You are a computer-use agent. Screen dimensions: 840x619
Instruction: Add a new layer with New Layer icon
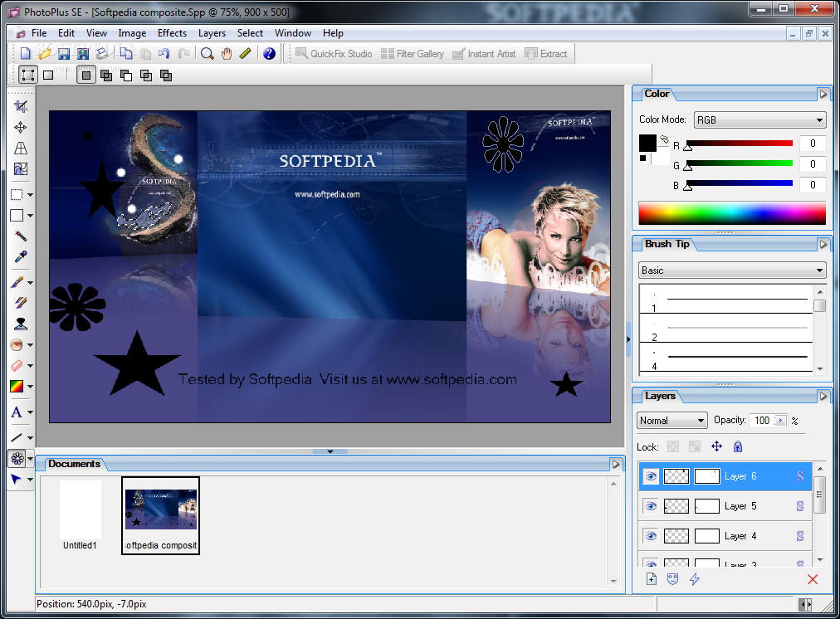(x=652, y=579)
